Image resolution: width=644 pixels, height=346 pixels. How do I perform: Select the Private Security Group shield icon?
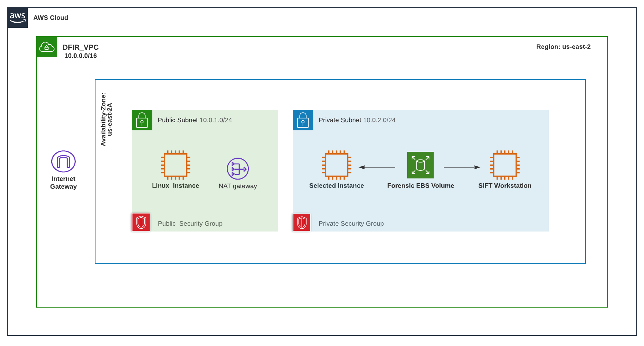tap(302, 222)
